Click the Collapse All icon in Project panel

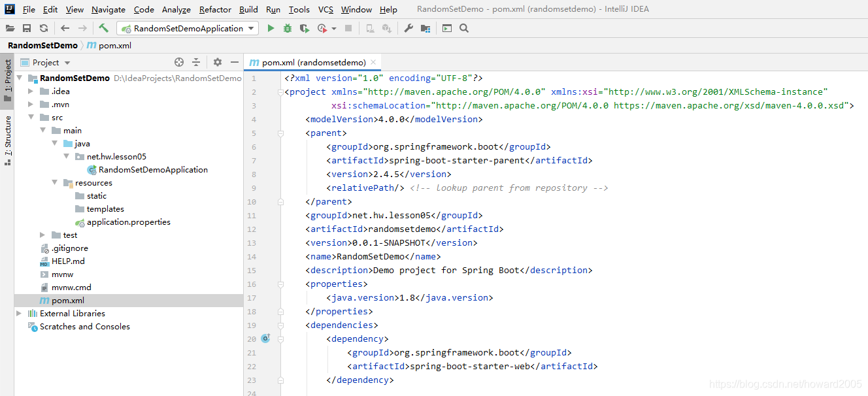click(x=196, y=62)
